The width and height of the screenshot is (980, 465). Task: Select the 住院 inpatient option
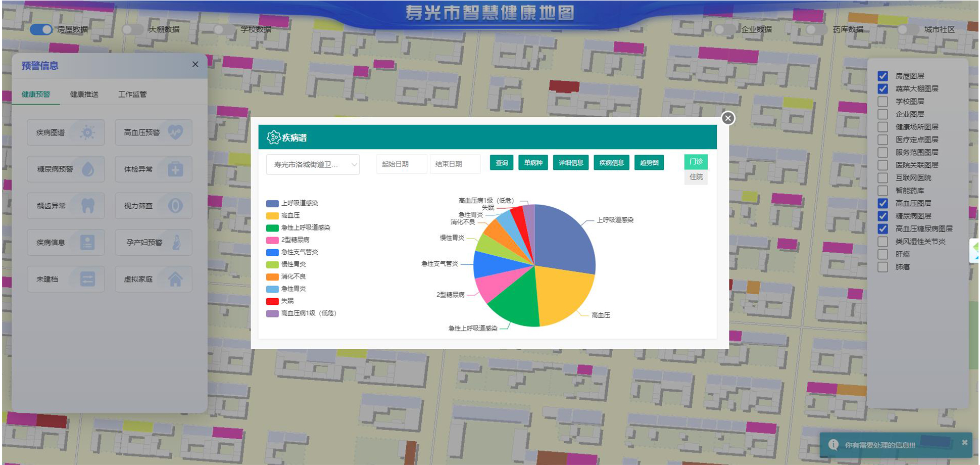pos(696,177)
